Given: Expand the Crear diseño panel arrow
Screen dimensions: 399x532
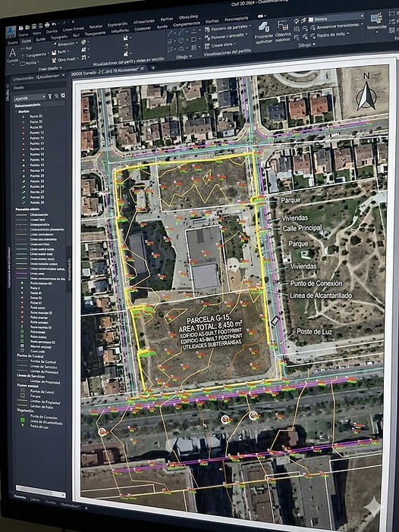Looking at the screenshot, I should pos(61,68).
